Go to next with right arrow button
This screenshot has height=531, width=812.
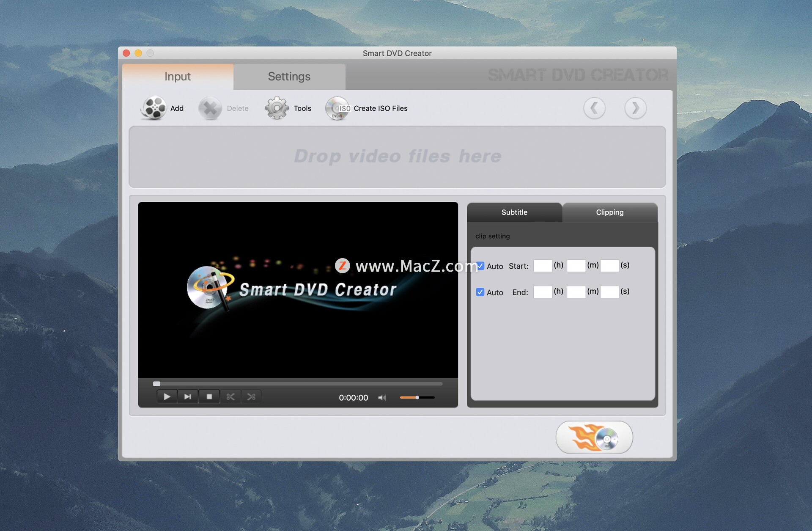(x=635, y=108)
